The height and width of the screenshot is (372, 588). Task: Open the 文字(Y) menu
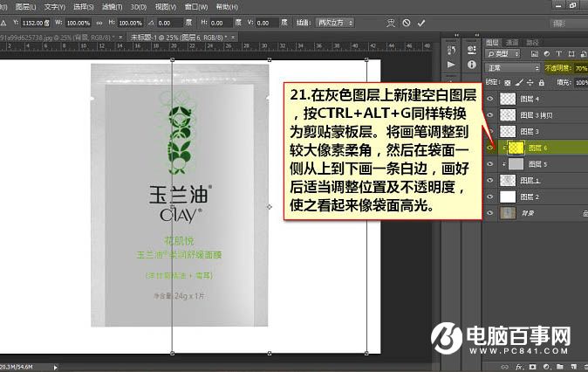point(54,7)
